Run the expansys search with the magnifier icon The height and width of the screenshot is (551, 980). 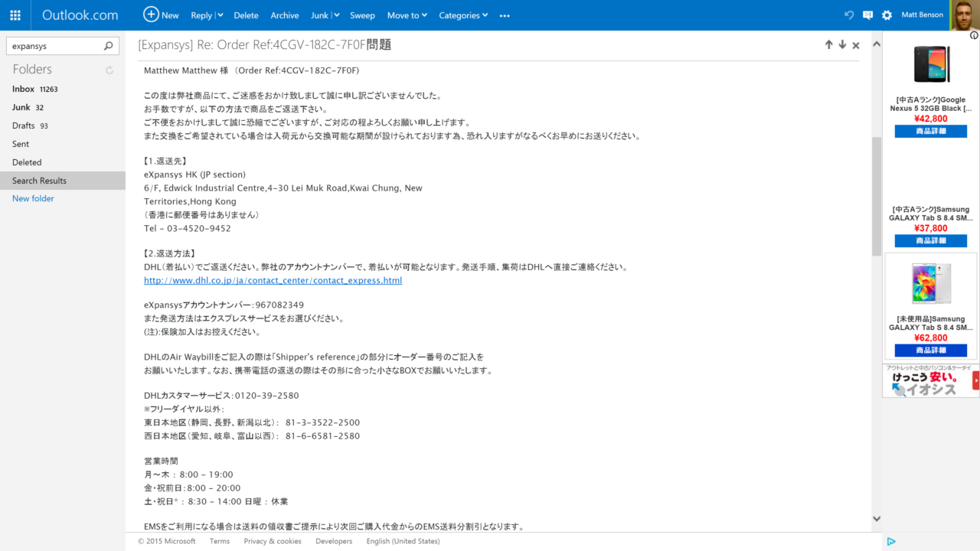[108, 46]
